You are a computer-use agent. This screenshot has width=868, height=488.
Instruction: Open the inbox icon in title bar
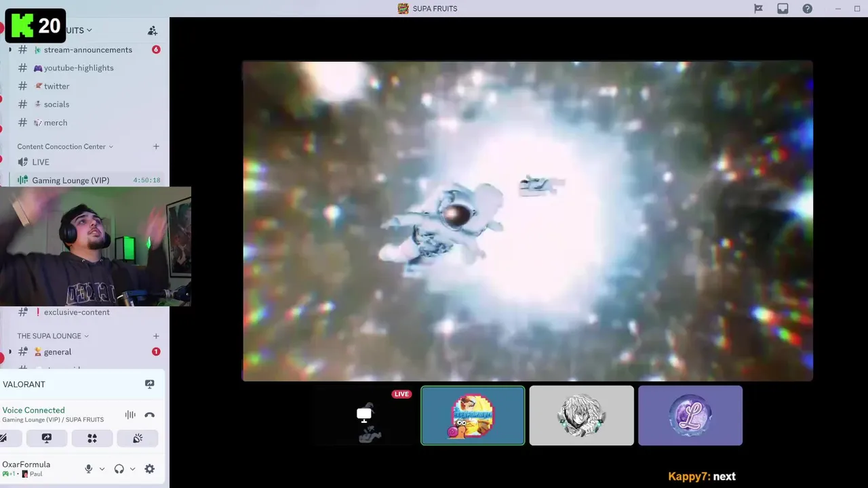pos(783,9)
